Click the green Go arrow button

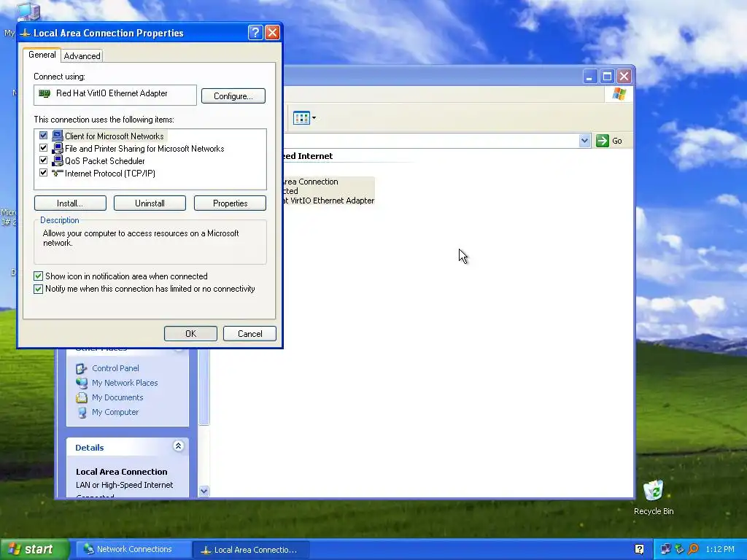point(603,141)
